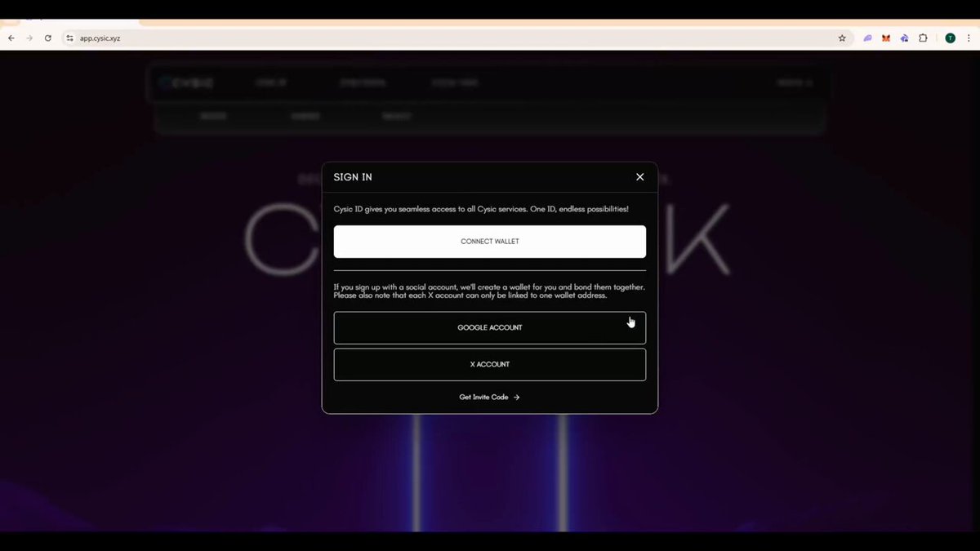
Task: Close the Sign In dialog
Action: click(639, 177)
